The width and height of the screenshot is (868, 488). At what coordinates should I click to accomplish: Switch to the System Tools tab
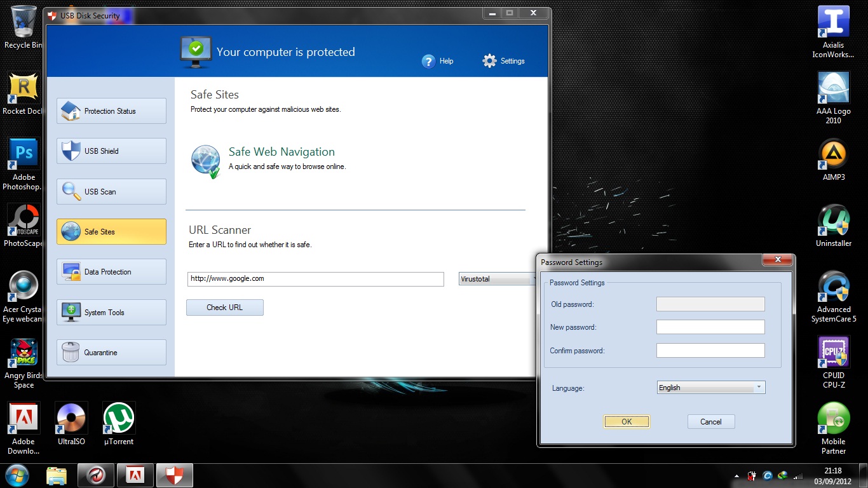tap(111, 313)
